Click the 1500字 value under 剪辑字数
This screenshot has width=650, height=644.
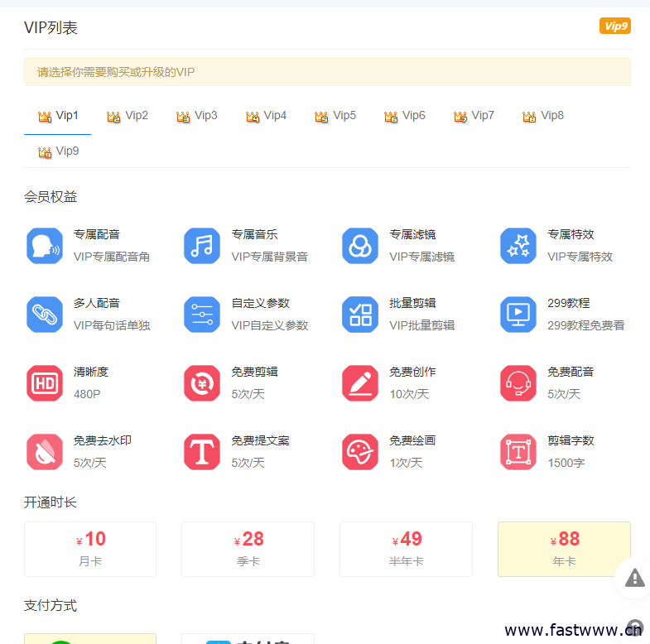566,463
